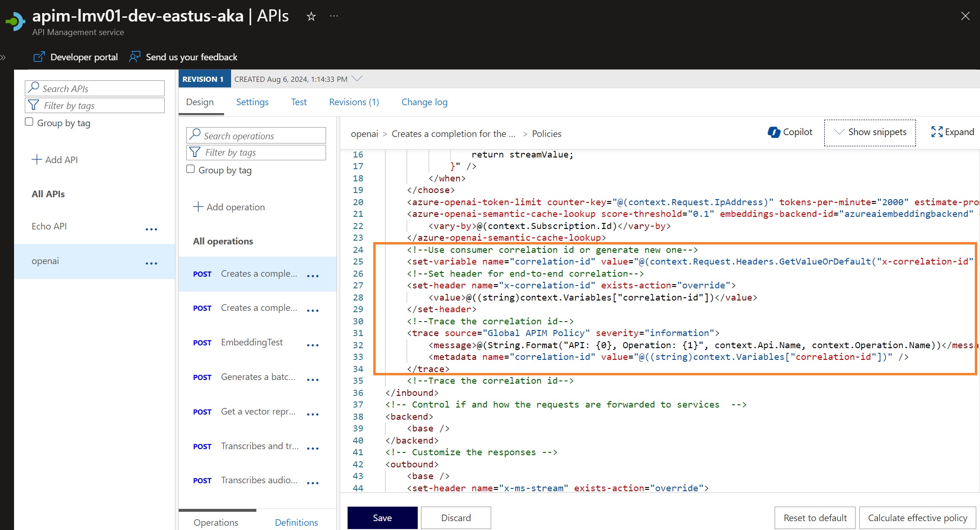Open the Transcribes and tr... operation menu dots

[x=312, y=449]
